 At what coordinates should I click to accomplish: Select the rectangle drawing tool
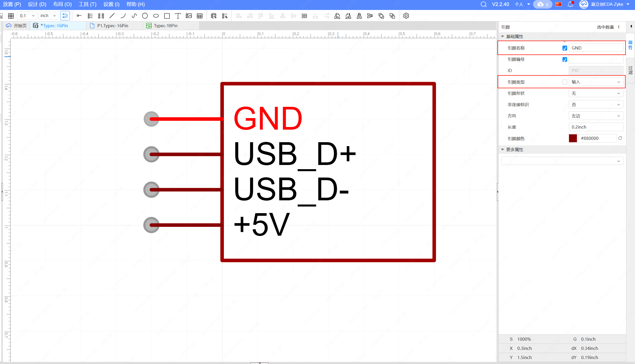tap(167, 16)
